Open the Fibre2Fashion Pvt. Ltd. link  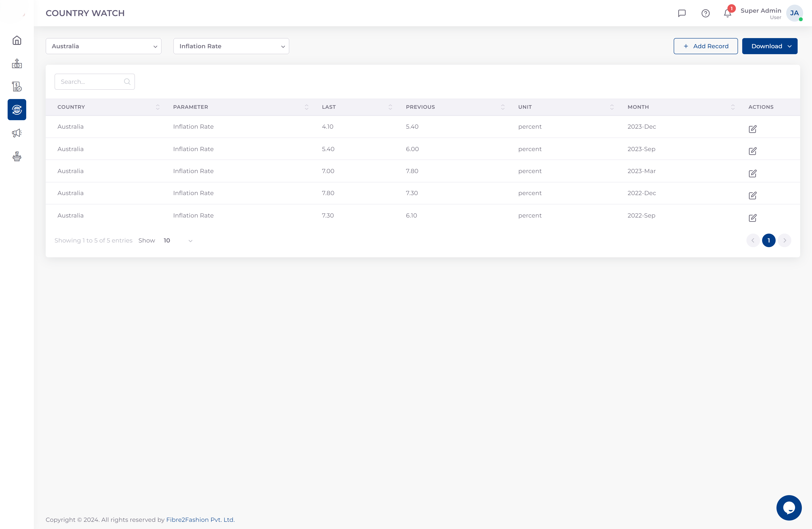(x=200, y=519)
